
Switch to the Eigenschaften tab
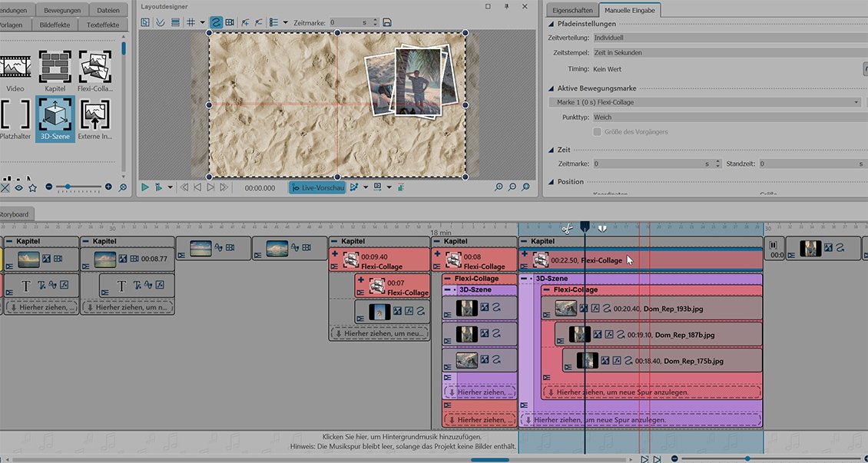[x=571, y=9]
